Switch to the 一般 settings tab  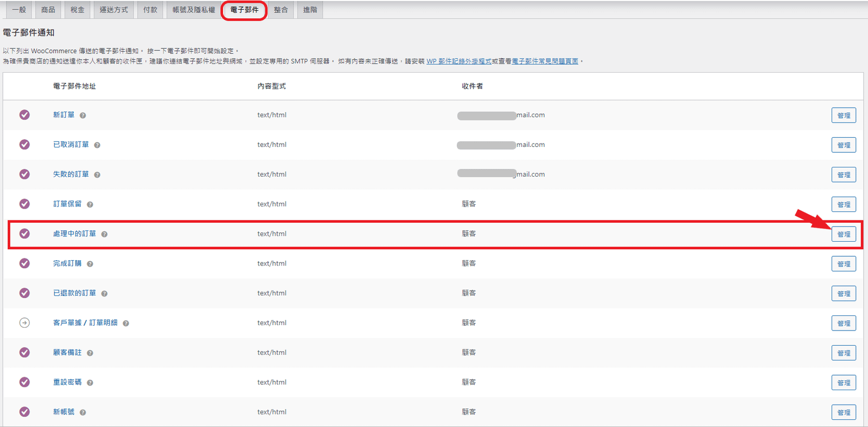coord(19,10)
